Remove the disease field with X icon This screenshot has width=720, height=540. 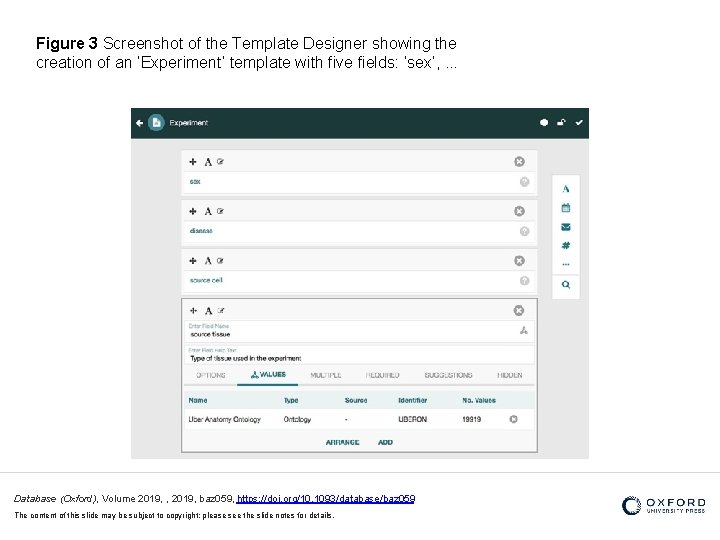[519, 211]
